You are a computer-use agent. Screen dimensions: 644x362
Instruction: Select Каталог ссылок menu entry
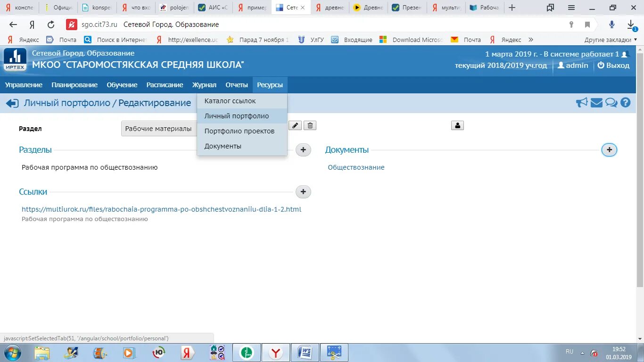click(x=242, y=101)
